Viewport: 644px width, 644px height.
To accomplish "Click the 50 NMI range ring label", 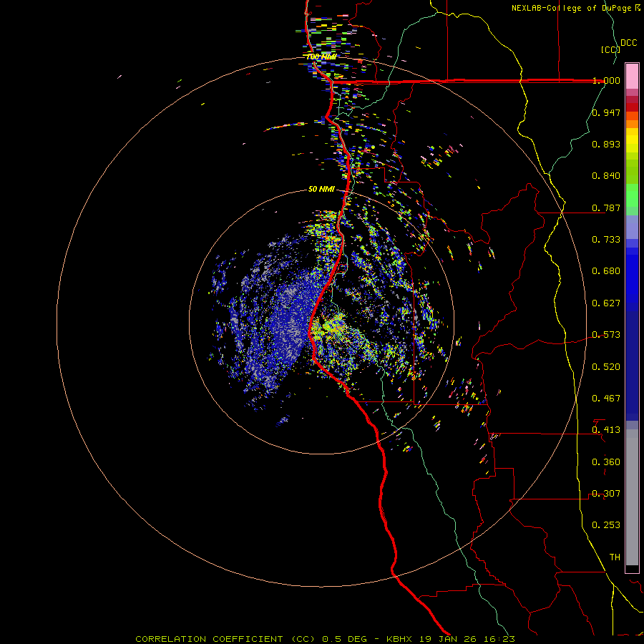I will [321, 190].
